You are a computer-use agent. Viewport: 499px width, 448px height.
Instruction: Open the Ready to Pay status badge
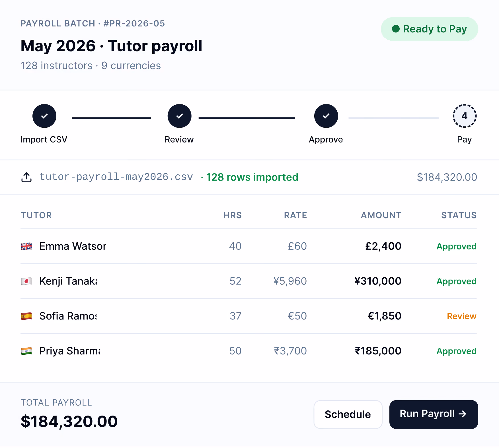[429, 29]
